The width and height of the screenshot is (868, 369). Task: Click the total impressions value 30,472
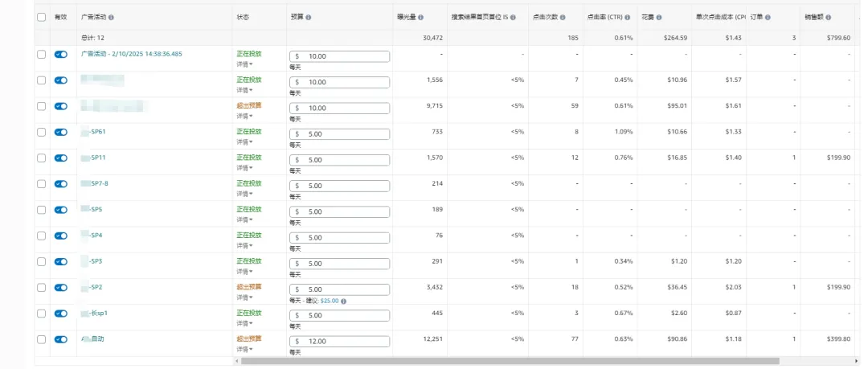pos(432,39)
